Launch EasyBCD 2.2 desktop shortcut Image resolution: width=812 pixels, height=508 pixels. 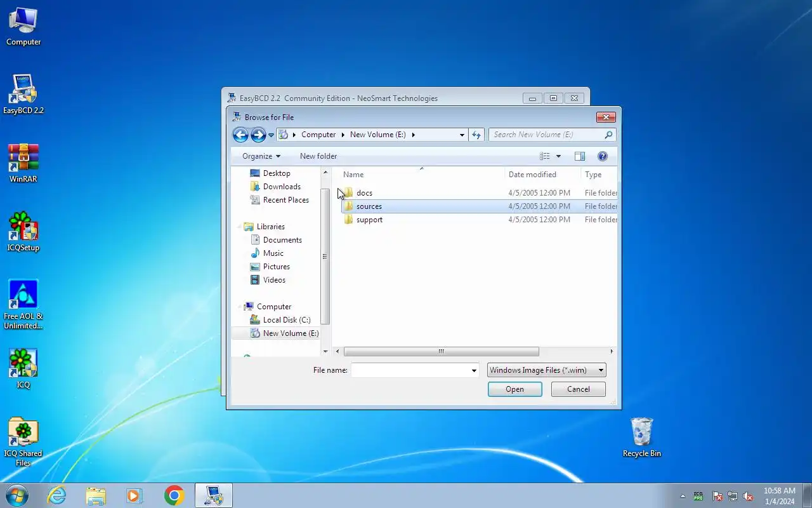pos(23,95)
